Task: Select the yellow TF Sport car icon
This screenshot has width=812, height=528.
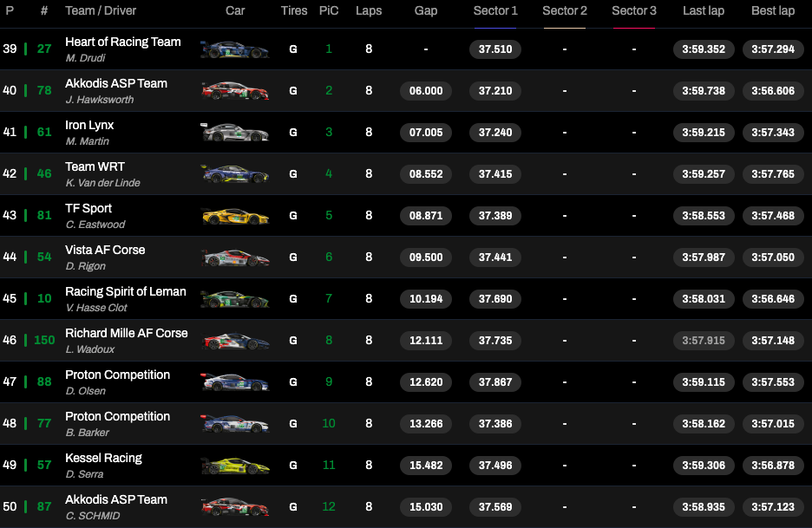Action: click(235, 216)
